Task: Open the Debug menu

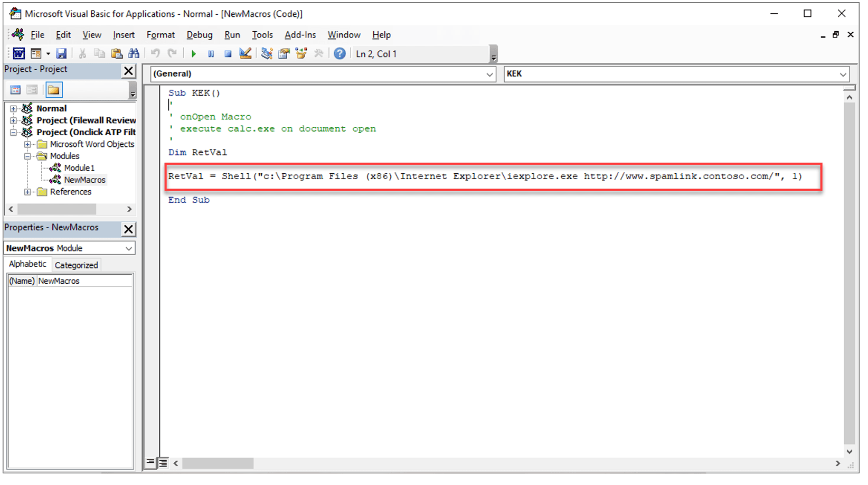Action: pyautogui.click(x=200, y=35)
